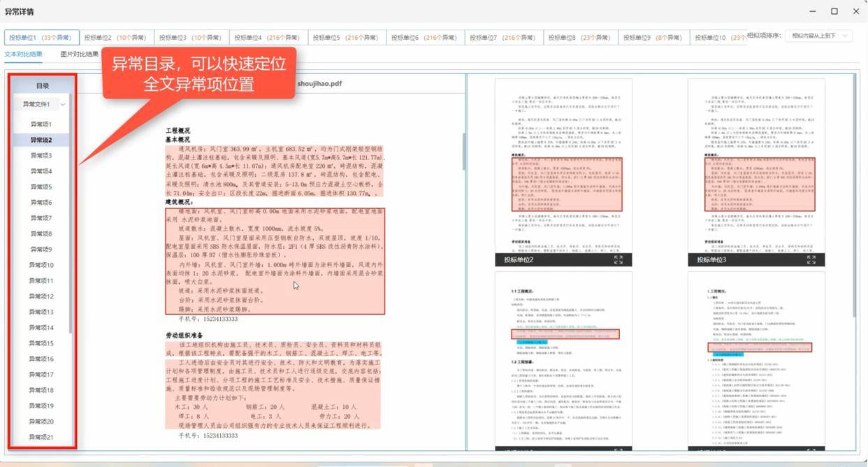Open the 相似项排序 sort order dropdown
This screenshot has height=467, width=868.
818,36
